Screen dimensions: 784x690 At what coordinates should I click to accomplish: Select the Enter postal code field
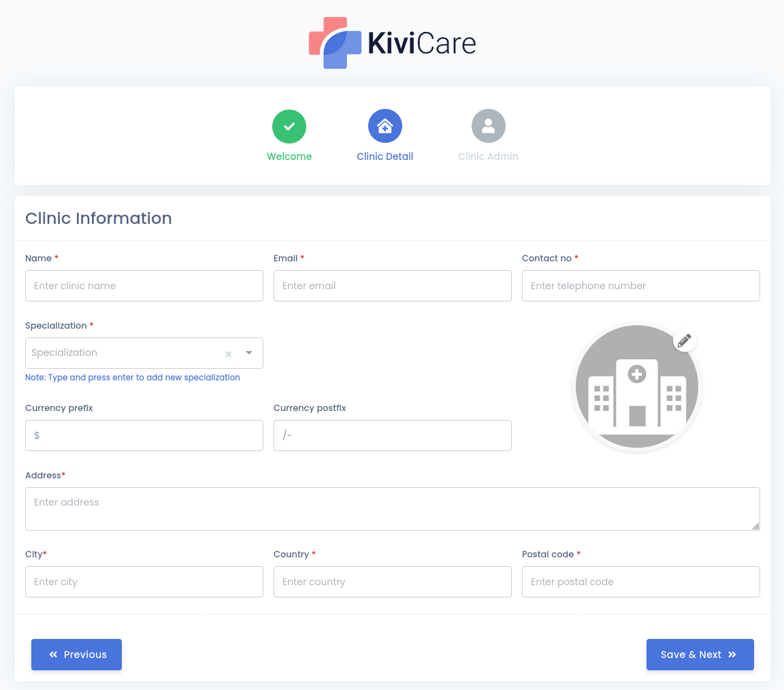[640, 582]
